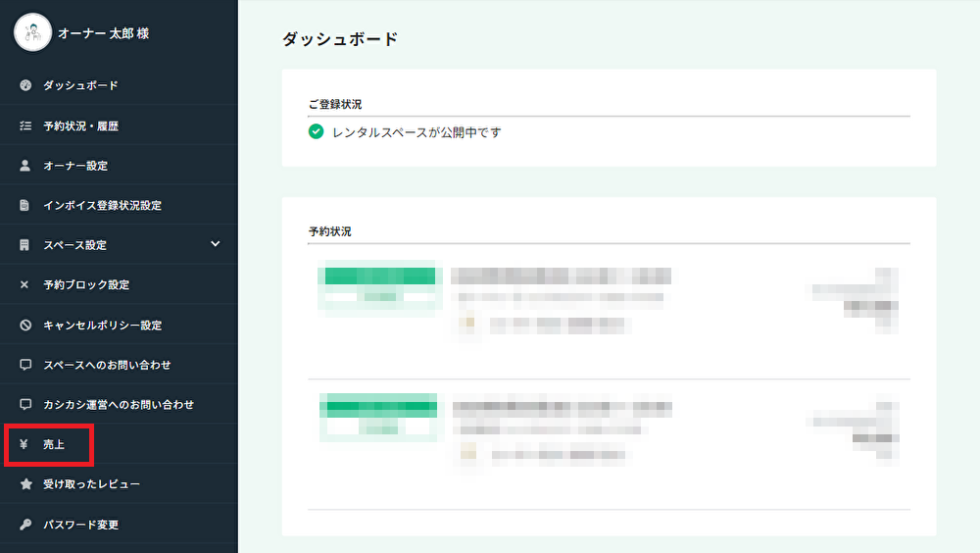Click the document icon beside インボイス登録状況設定
The image size is (980, 553).
[25, 206]
